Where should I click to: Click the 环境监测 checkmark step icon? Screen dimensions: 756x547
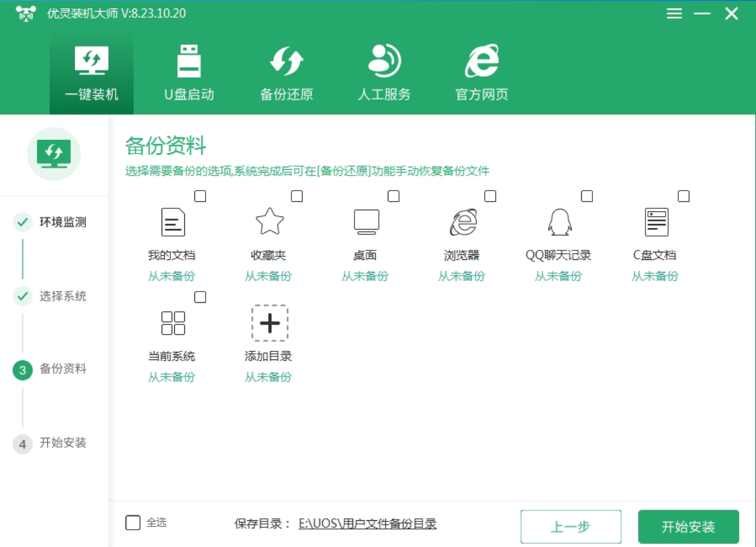point(23,222)
